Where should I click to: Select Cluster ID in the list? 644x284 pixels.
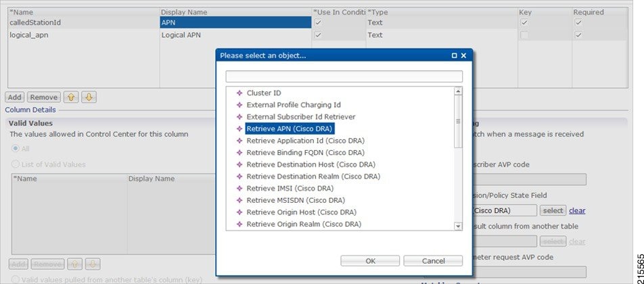264,93
